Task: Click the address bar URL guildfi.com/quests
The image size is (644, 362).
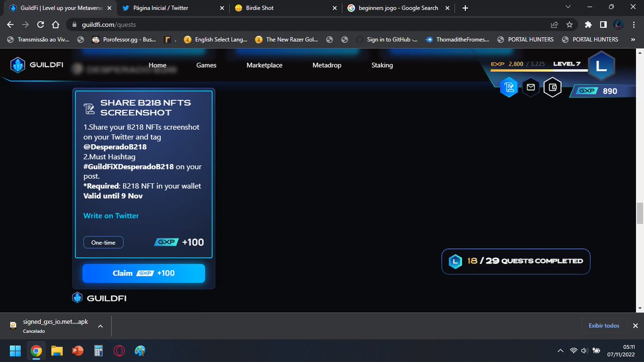Action: (x=109, y=25)
